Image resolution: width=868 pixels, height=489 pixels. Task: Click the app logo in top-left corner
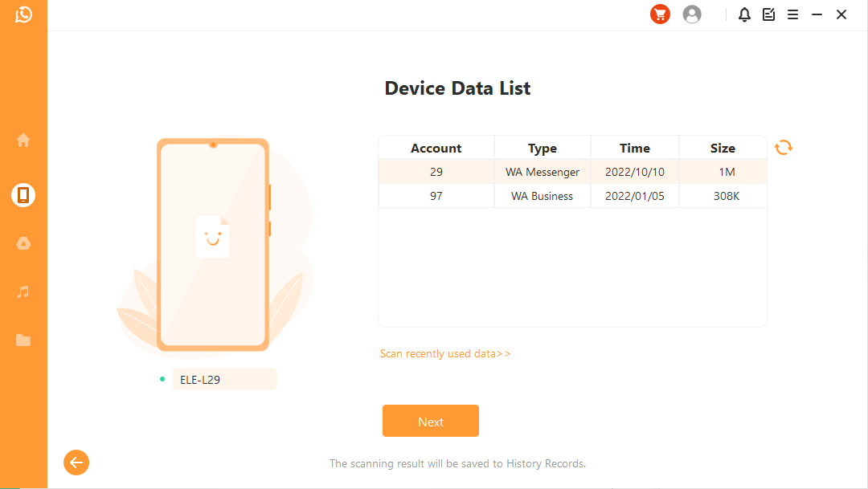click(x=23, y=14)
